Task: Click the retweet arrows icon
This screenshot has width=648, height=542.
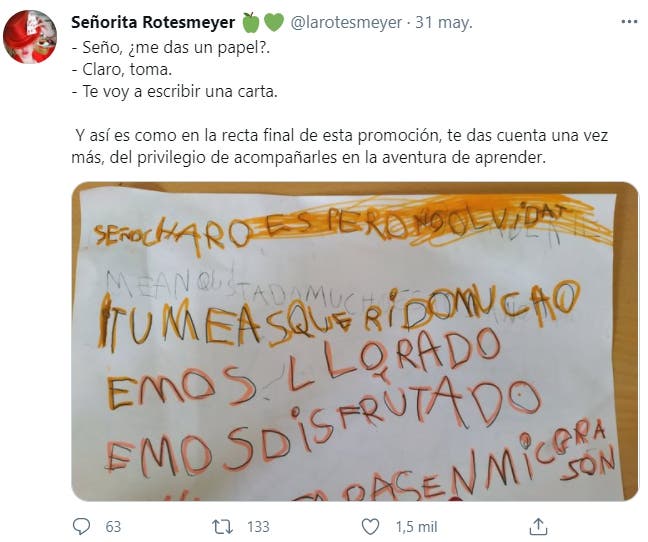Action: [x=222, y=527]
